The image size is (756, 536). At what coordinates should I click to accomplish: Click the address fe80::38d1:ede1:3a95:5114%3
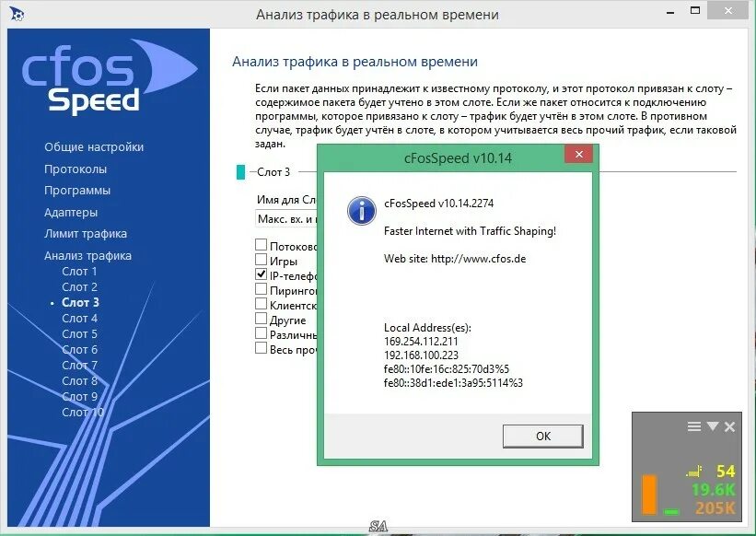[453, 383]
